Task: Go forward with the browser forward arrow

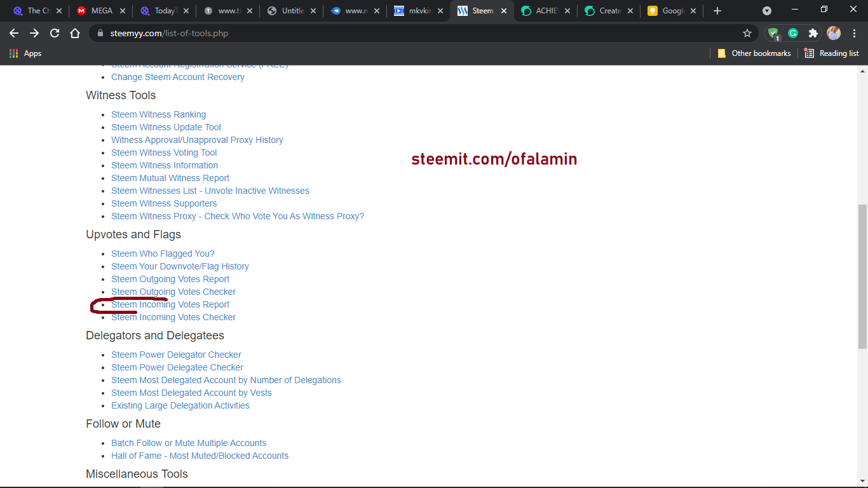Action: (34, 33)
